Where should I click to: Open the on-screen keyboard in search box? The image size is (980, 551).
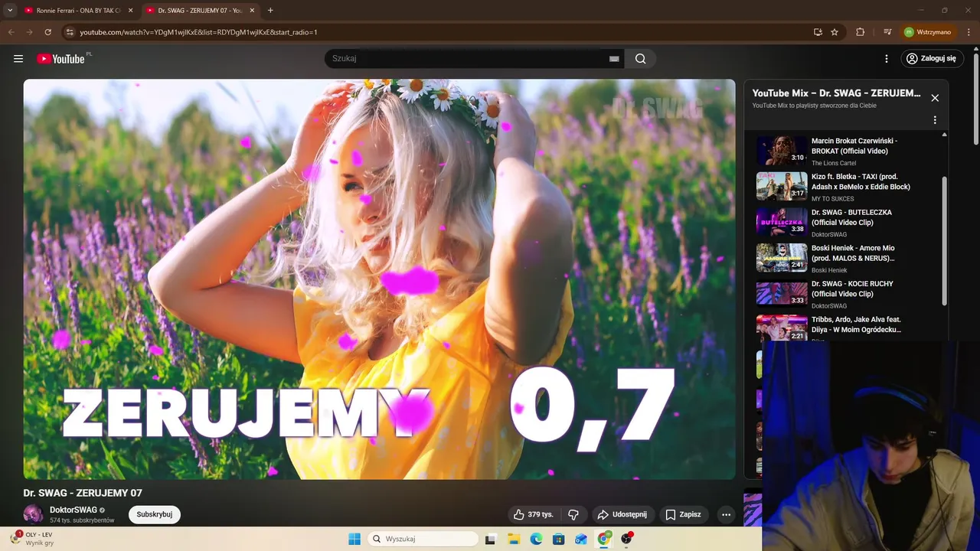(x=614, y=59)
